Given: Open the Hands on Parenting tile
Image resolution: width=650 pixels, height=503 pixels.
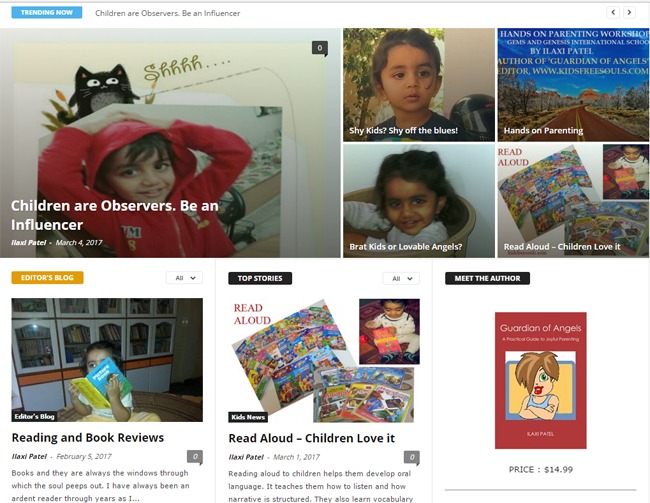Looking at the screenshot, I should pyautogui.click(x=573, y=85).
